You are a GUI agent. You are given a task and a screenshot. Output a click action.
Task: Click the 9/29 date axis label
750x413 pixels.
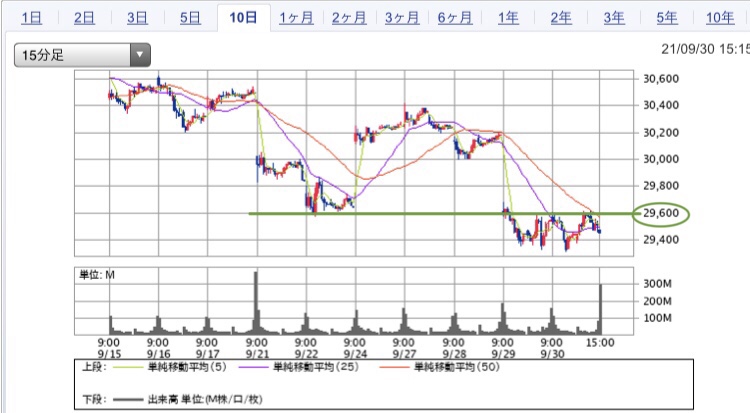(502, 354)
